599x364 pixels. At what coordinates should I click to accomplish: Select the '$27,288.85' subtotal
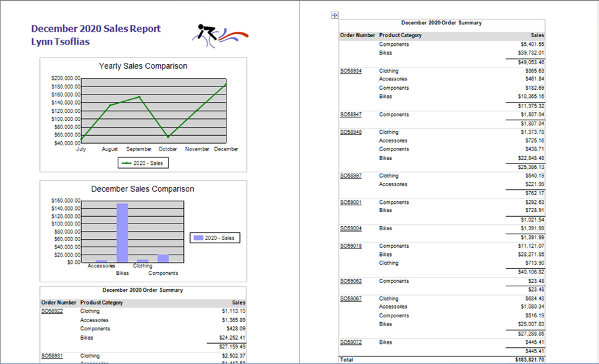click(x=531, y=334)
